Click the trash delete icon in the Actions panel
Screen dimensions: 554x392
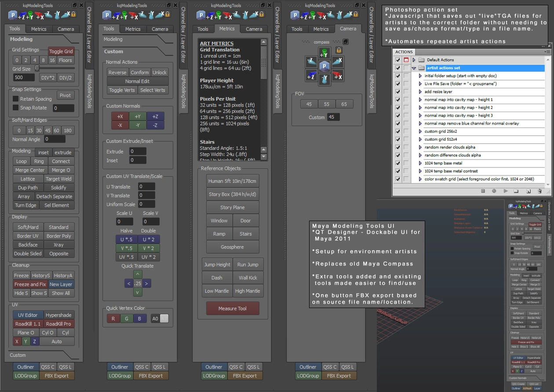(539, 191)
